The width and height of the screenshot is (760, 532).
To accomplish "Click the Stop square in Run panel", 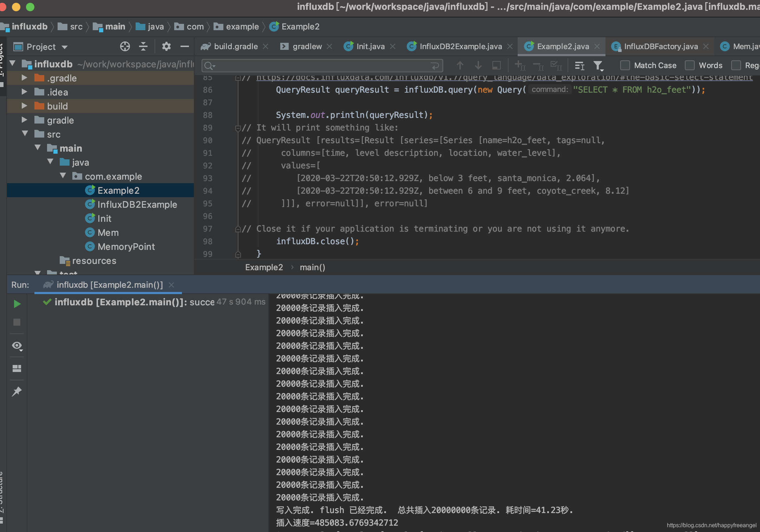I will coord(17,322).
